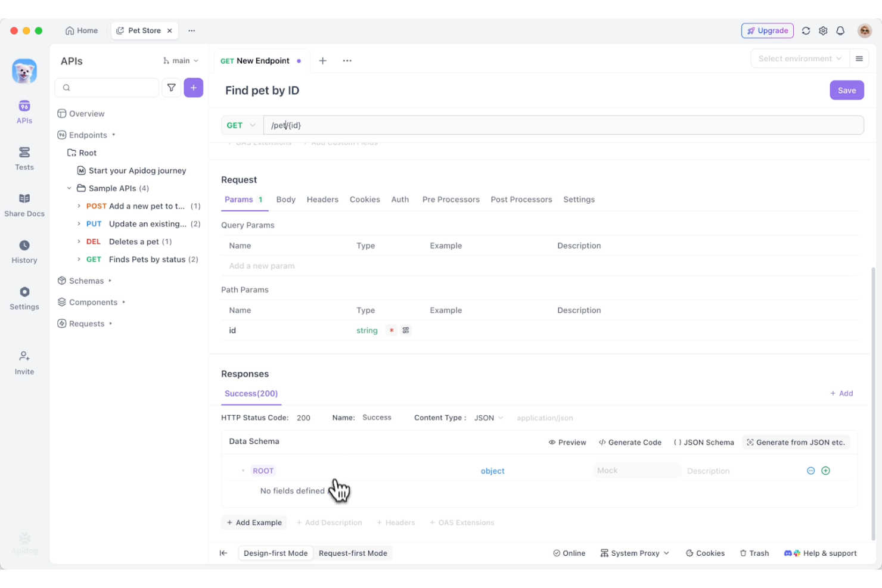Image resolution: width=882 pixels, height=588 pixels.
Task: Expand the DEL Deletes a pet endpoint
Action: coord(79,242)
